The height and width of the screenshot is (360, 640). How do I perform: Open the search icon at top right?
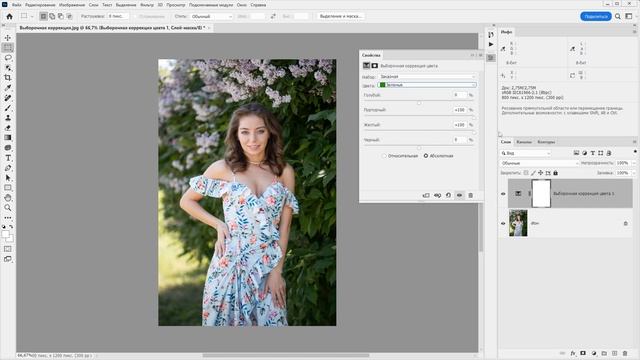(618, 16)
